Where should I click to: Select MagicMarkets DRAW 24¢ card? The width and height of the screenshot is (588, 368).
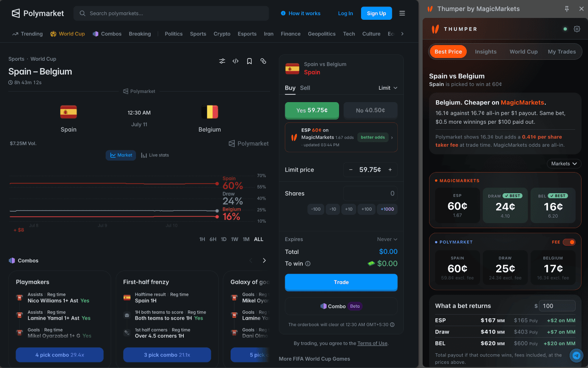coord(505,205)
